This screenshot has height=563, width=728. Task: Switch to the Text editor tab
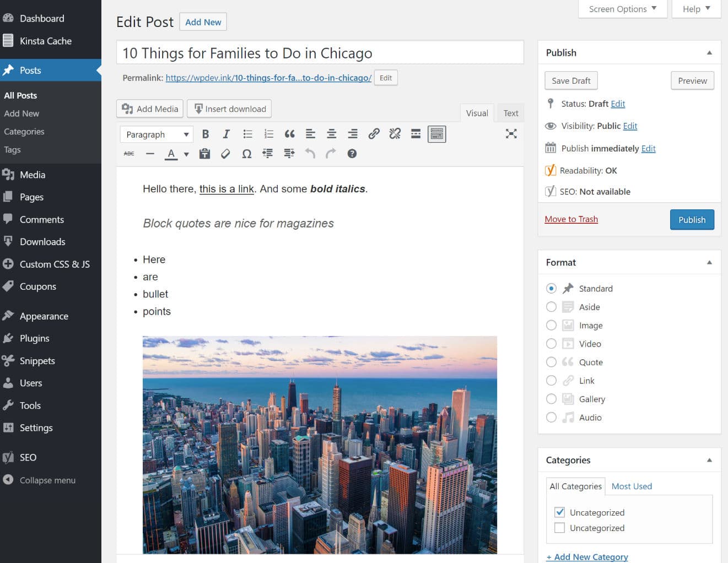(510, 113)
